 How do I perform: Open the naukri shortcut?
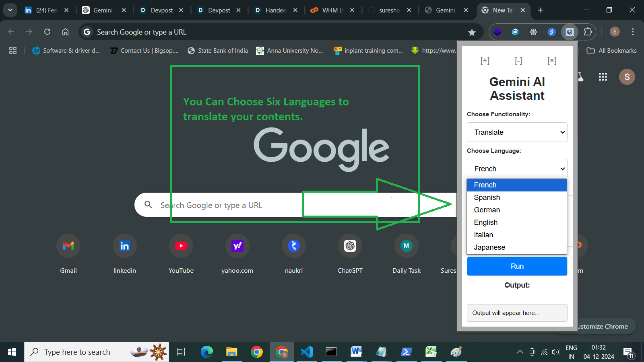pos(294,254)
